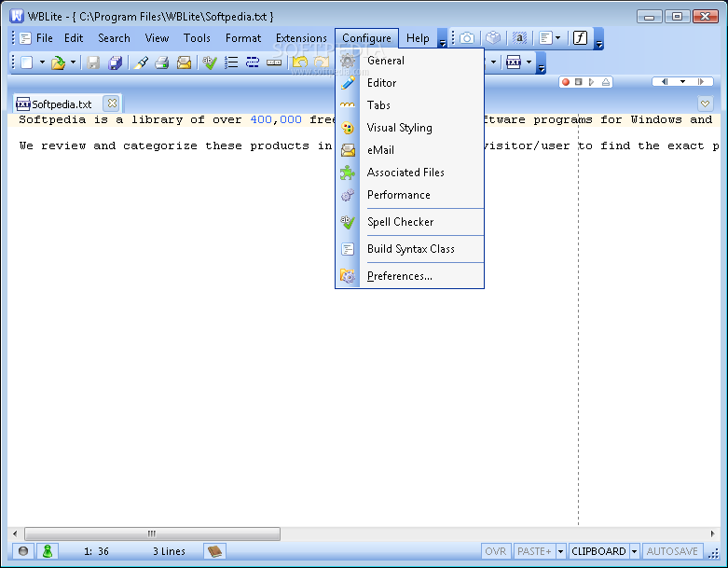Viewport: 728px width, 568px height.
Task: Open Spell Checker configuration
Action: [x=410, y=222]
